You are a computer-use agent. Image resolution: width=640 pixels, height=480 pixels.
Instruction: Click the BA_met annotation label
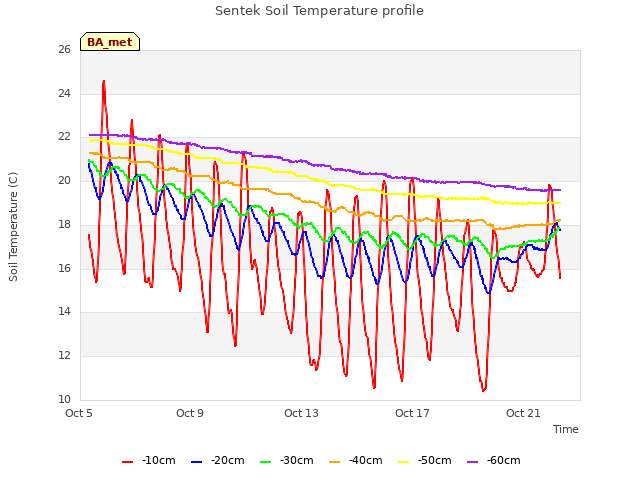point(110,42)
